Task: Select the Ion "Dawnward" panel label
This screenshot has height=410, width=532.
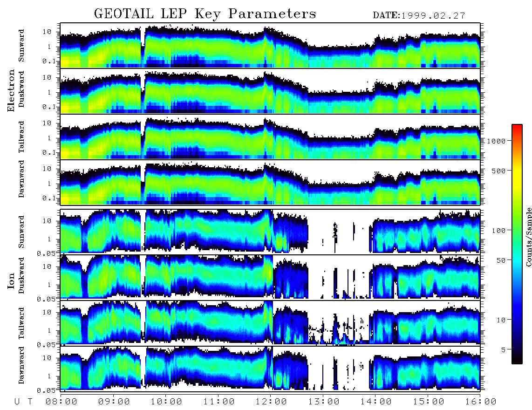Action: 21,365
